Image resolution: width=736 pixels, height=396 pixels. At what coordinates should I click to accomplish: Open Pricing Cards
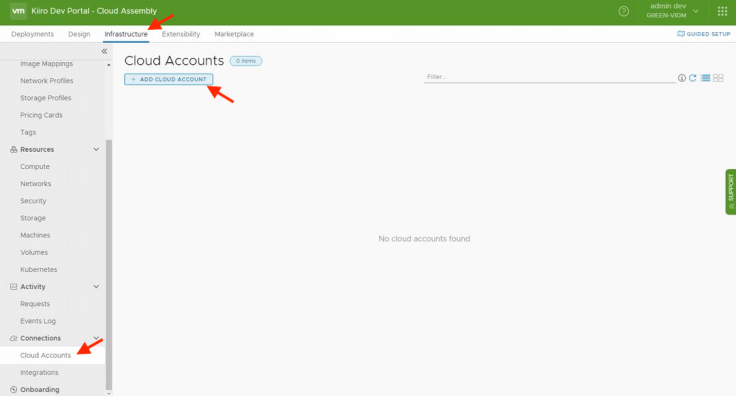(41, 115)
